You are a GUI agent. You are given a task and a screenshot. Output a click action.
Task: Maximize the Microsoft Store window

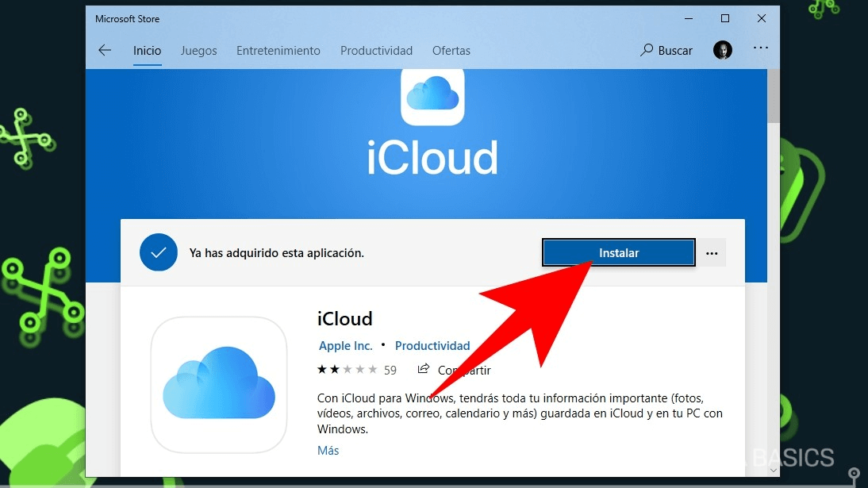coord(725,18)
